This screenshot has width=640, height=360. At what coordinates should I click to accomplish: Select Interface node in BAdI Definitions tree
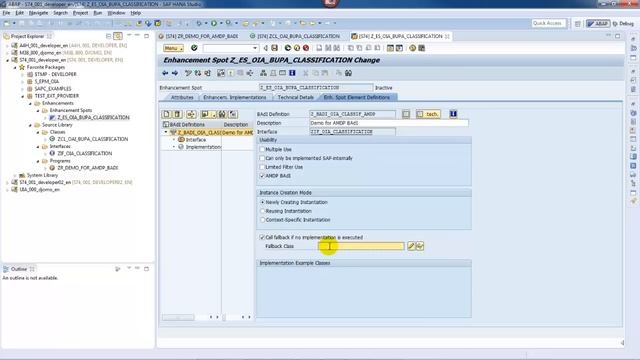pyautogui.click(x=196, y=140)
